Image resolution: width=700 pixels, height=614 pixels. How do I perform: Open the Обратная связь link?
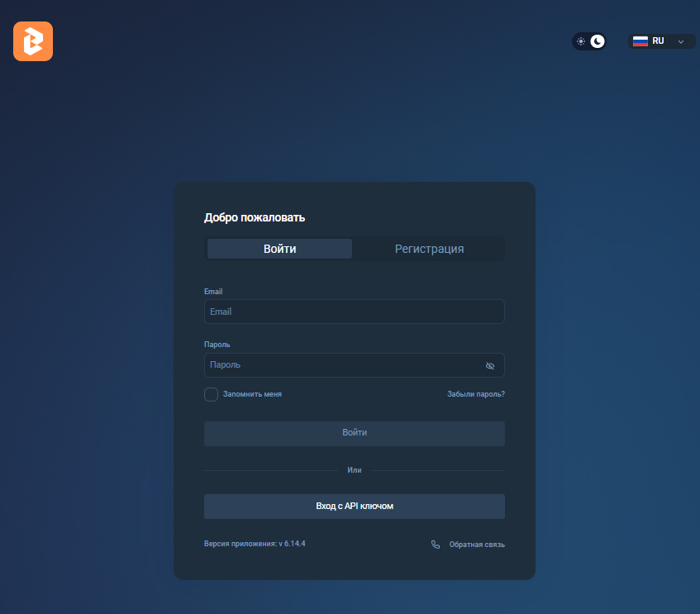tap(477, 545)
